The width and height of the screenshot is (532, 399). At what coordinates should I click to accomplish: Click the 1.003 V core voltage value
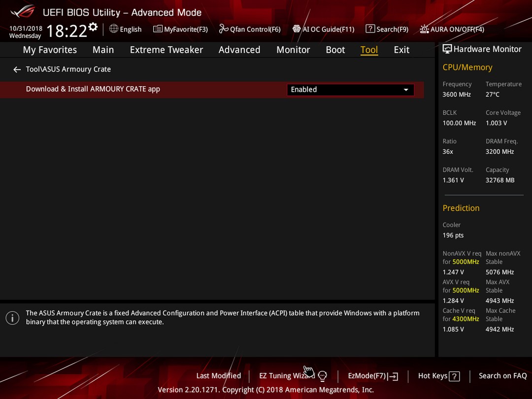click(x=497, y=123)
